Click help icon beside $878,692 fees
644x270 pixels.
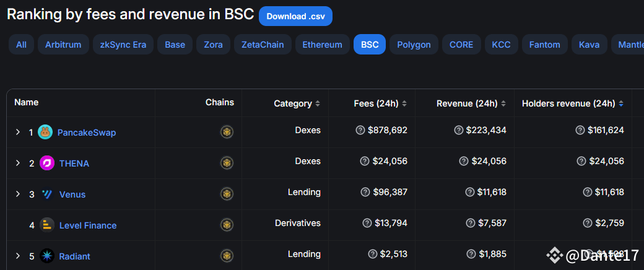click(x=360, y=130)
